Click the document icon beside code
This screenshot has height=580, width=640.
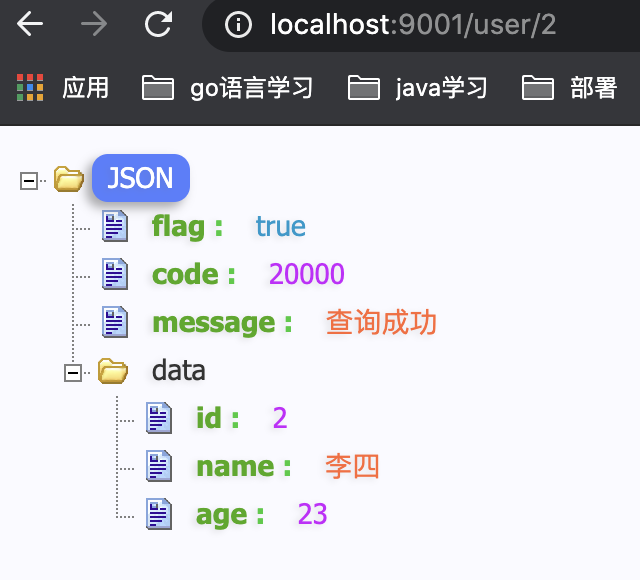(115, 274)
